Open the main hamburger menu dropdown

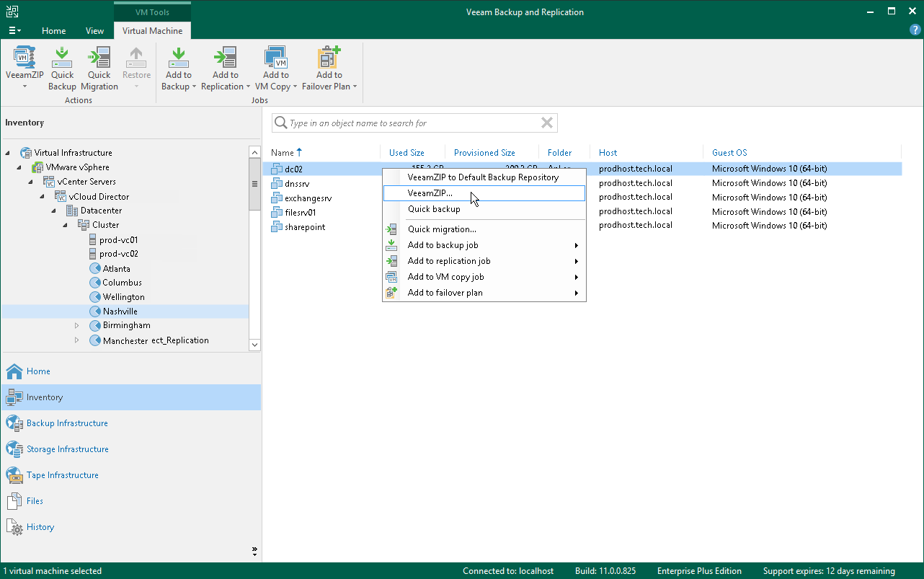pyautogui.click(x=14, y=31)
